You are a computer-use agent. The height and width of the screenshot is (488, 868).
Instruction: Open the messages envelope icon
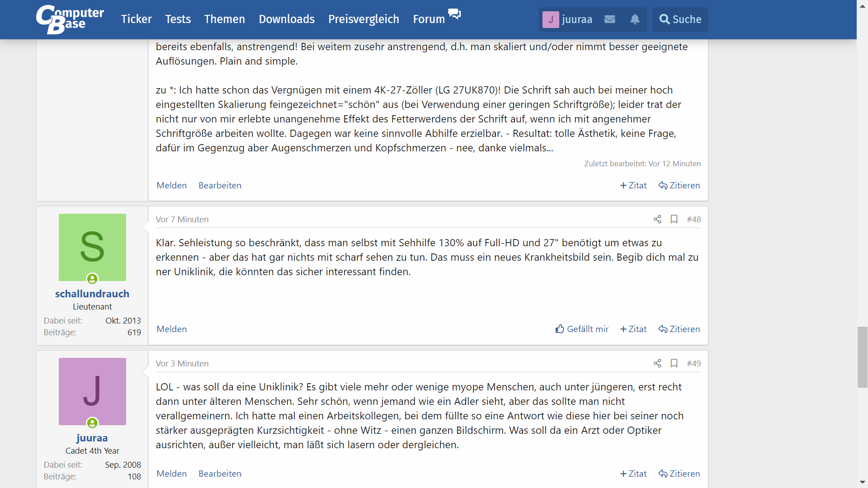pos(609,19)
